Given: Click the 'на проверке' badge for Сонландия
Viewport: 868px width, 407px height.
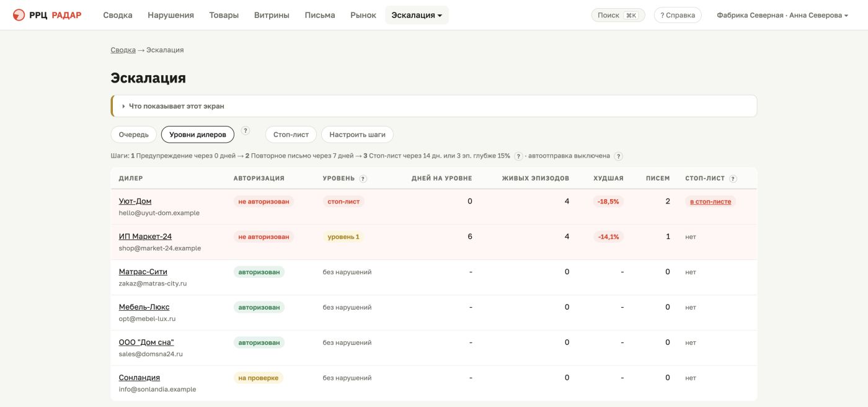Looking at the screenshot, I should [259, 378].
